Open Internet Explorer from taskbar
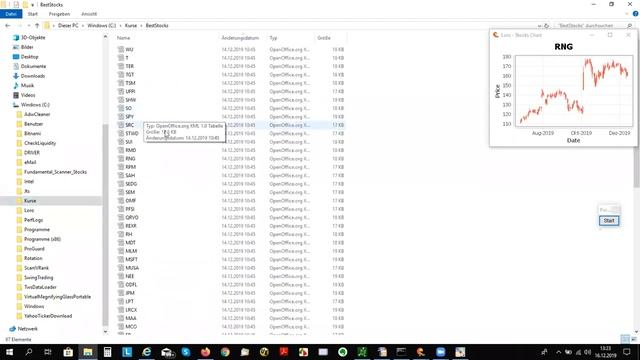Screen dimensions: 640x360 tap(147, 352)
